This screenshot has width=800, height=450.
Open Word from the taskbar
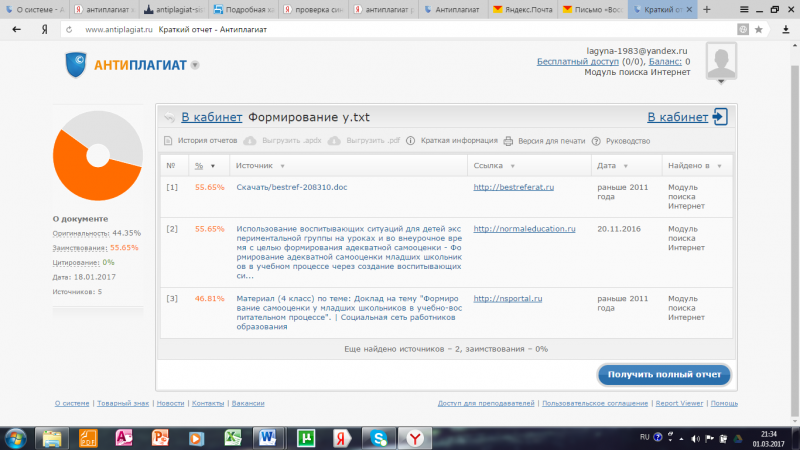[267, 438]
